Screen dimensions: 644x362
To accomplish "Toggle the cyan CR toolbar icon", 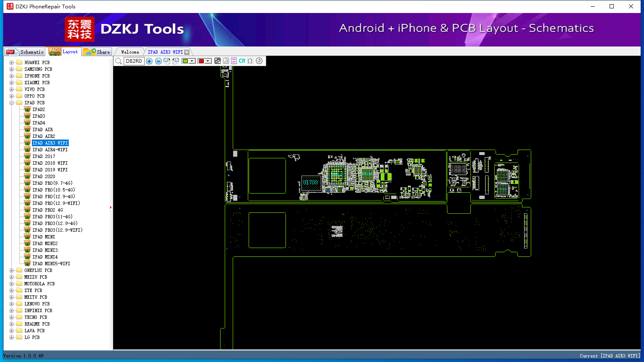I will [x=242, y=61].
